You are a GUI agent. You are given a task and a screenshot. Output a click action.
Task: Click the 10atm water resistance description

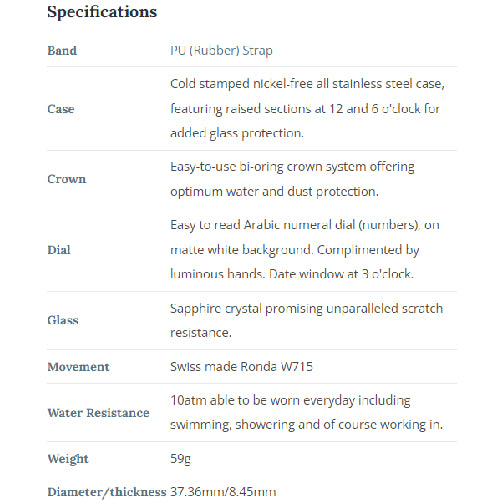tap(306, 413)
